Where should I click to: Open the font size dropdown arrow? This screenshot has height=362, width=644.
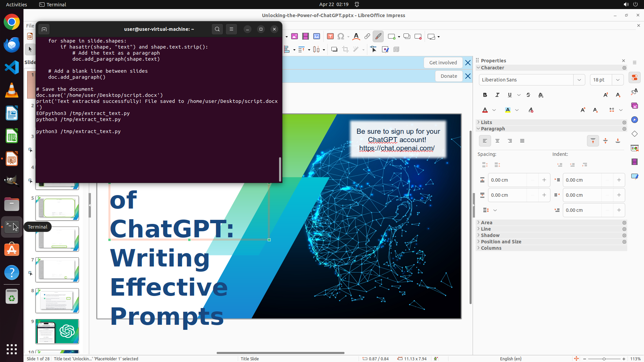pyautogui.click(x=618, y=80)
